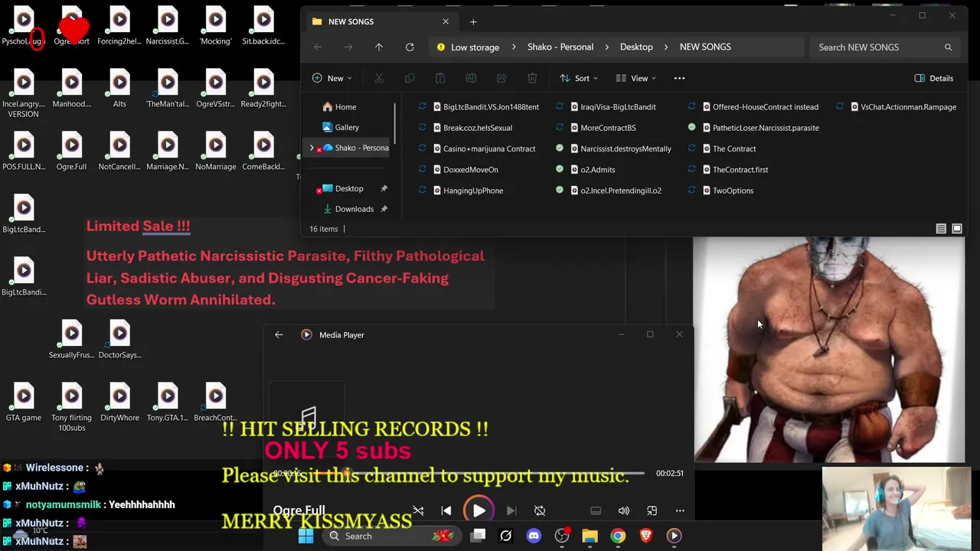
Task: Toggle shuffle in Media Player
Action: (x=418, y=510)
